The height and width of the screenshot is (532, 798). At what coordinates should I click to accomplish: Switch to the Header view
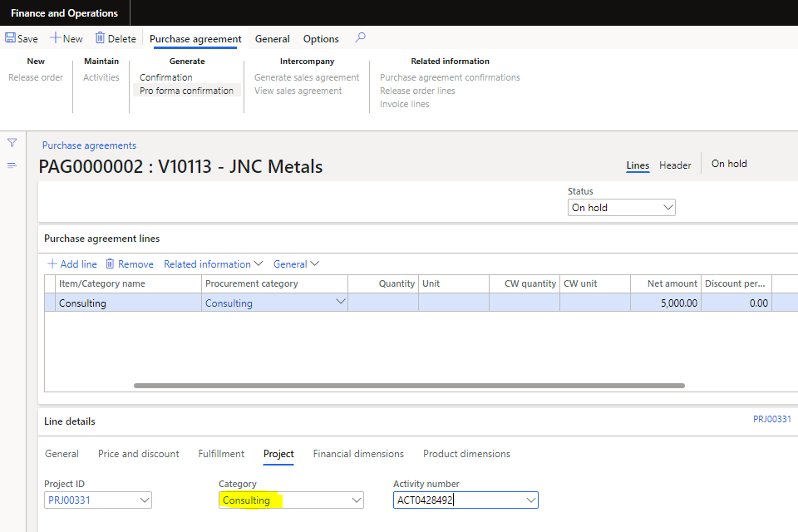(675, 165)
